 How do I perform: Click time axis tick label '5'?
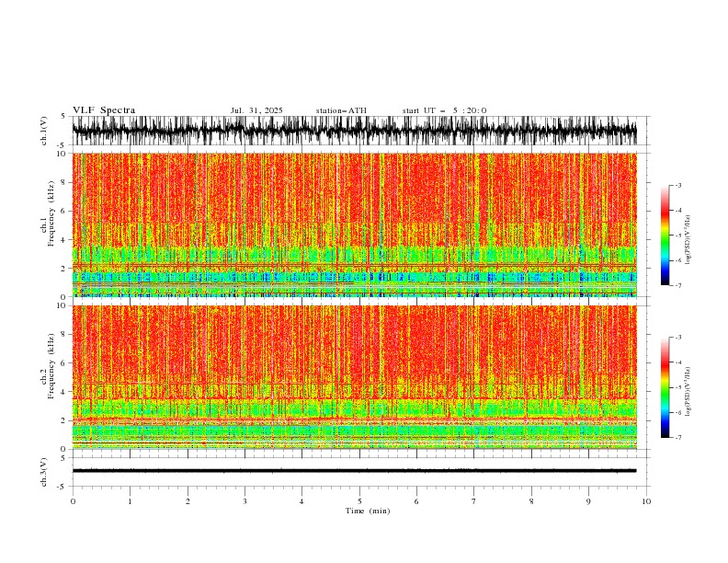click(359, 501)
